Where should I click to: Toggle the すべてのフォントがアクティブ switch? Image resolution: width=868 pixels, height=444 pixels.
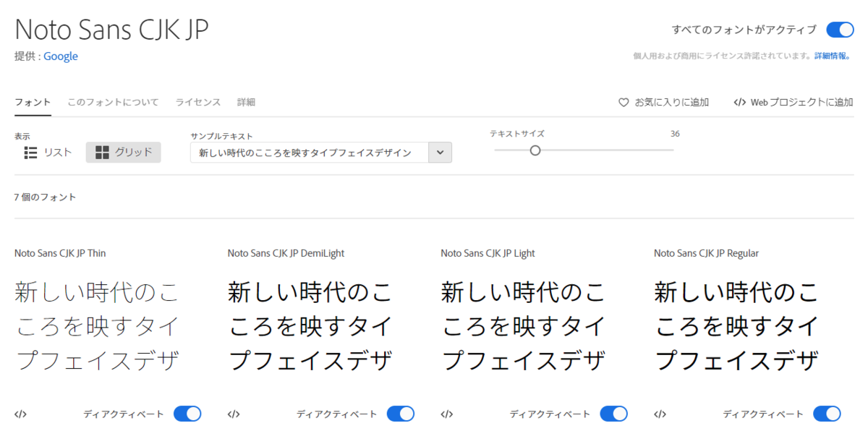(x=841, y=30)
